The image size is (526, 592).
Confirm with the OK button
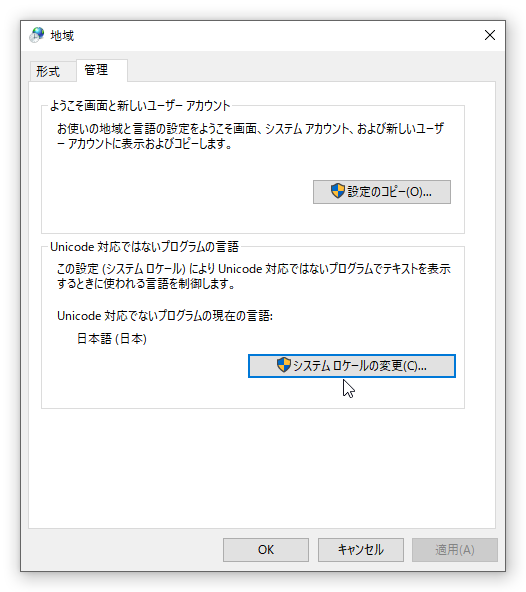pos(265,549)
